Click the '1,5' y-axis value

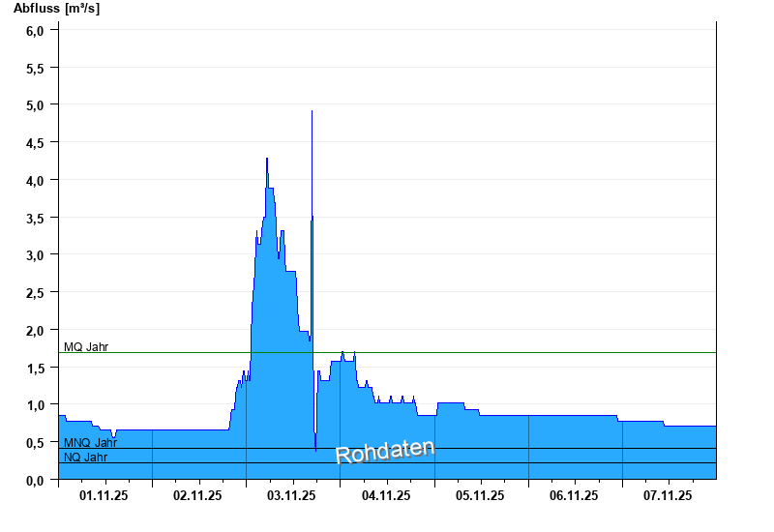[x=35, y=369]
